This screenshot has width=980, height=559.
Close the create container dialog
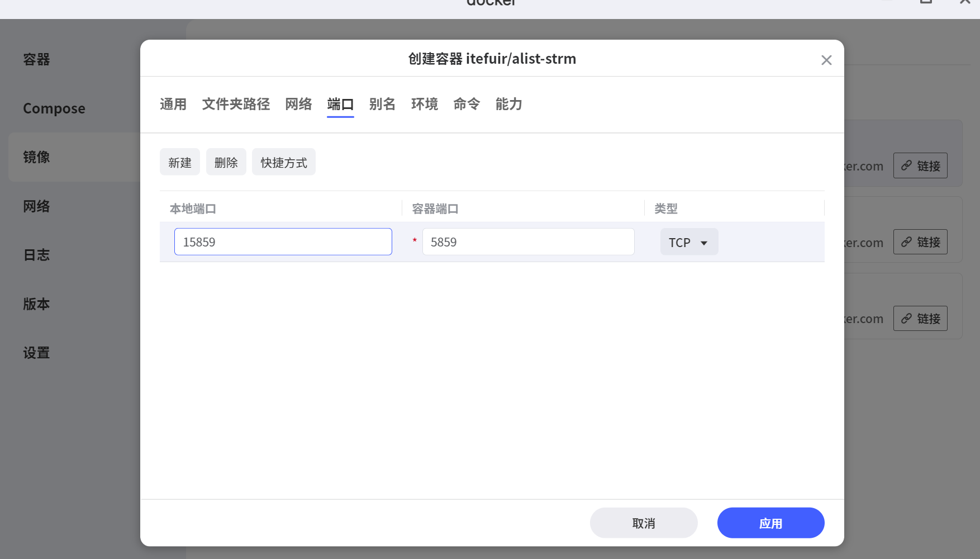[826, 60]
